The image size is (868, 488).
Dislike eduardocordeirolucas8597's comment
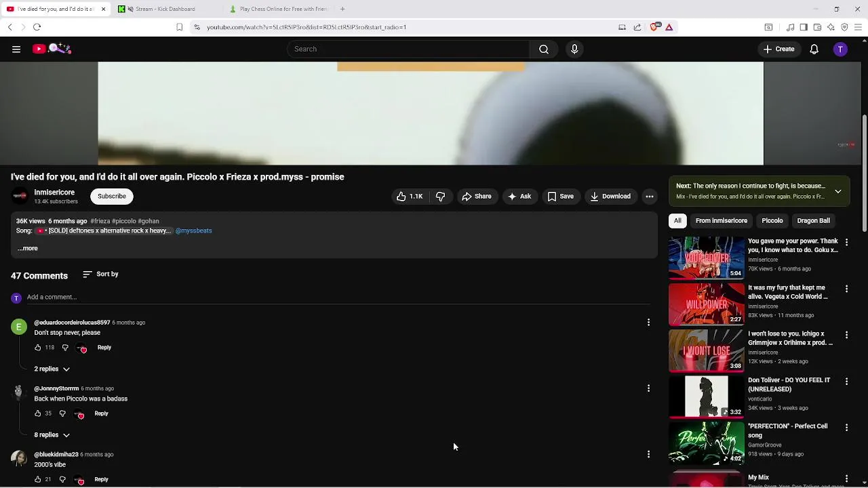click(x=65, y=348)
